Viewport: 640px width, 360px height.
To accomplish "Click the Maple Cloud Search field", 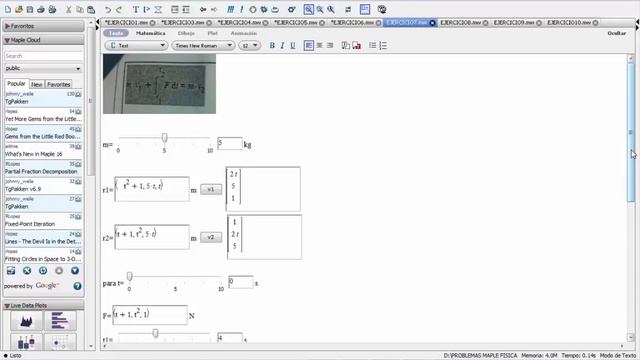I will click(43, 56).
